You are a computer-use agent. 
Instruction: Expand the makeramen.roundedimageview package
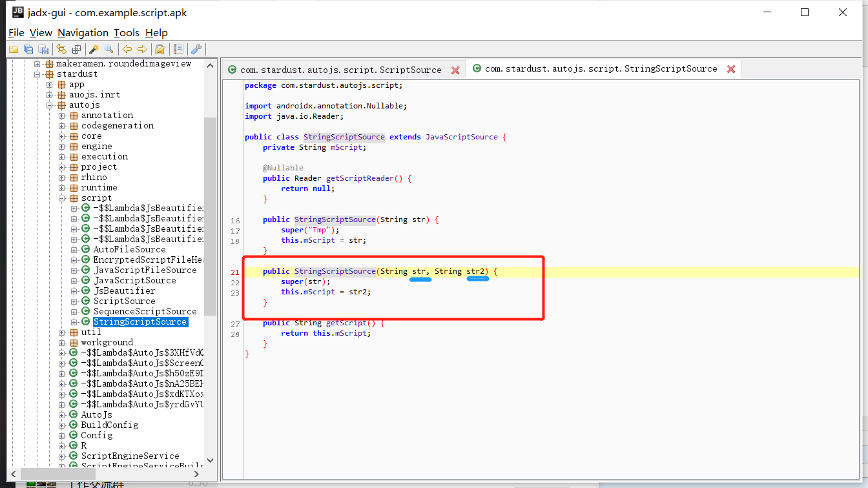click(37, 64)
